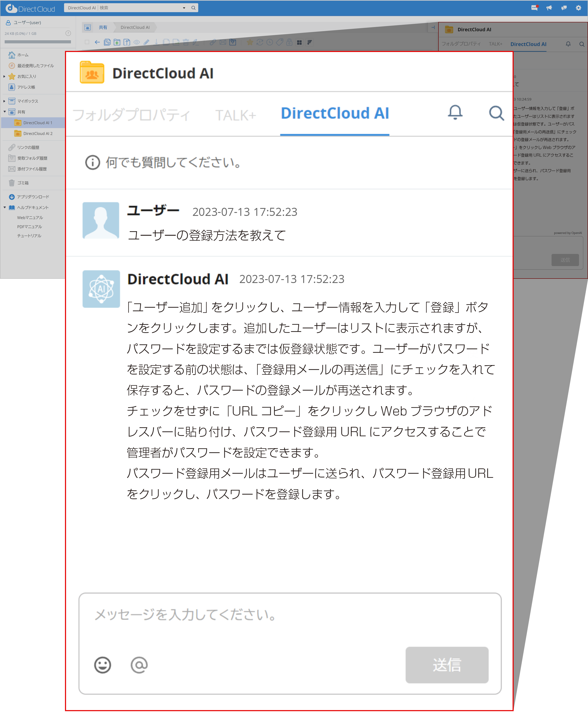
Task: Click the upload file toolbar icon
Action: pos(127,42)
